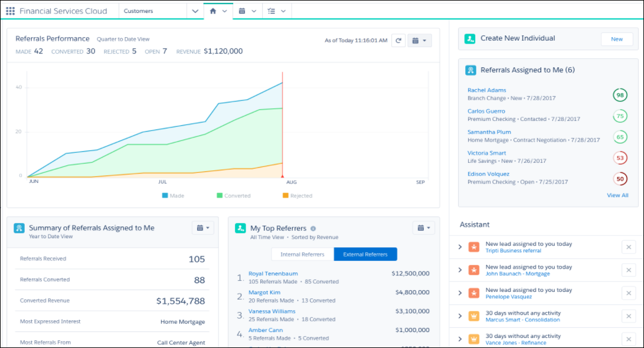Screen dimensions: 644x348
Task: Open Amber Cann referrer record
Action: tap(266, 330)
